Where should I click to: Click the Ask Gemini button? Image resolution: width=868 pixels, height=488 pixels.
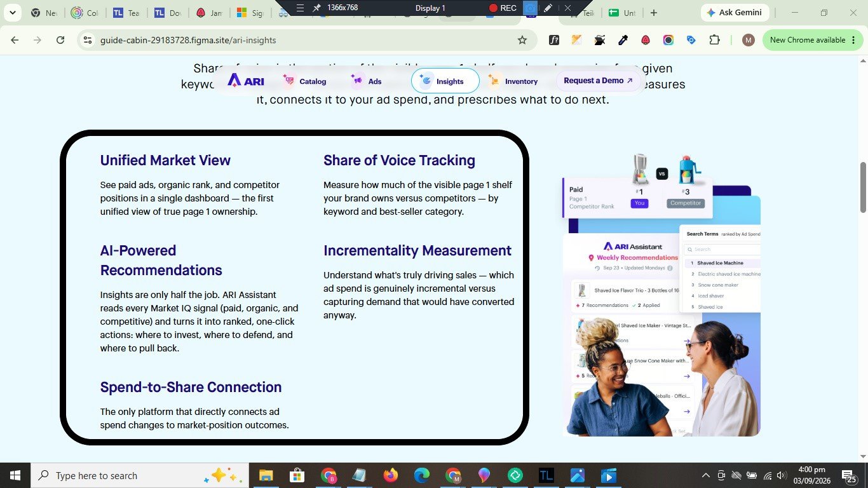click(735, 13)
